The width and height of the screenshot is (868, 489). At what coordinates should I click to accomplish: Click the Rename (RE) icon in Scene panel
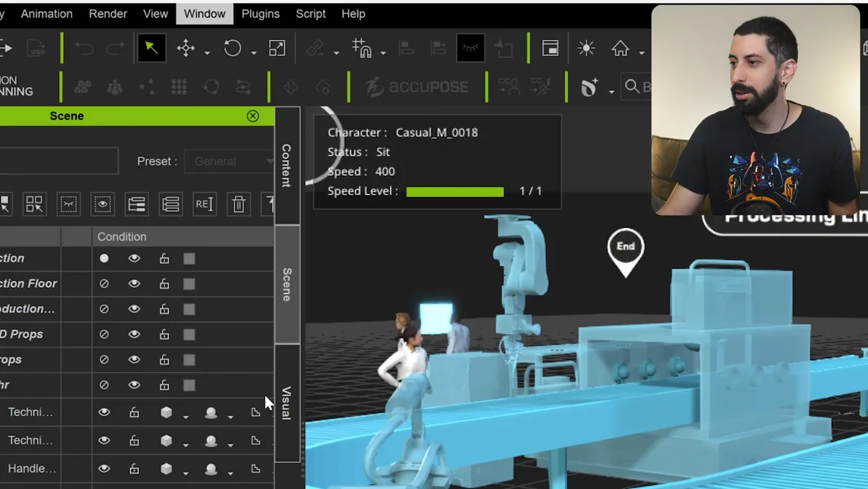coord(205,204)
